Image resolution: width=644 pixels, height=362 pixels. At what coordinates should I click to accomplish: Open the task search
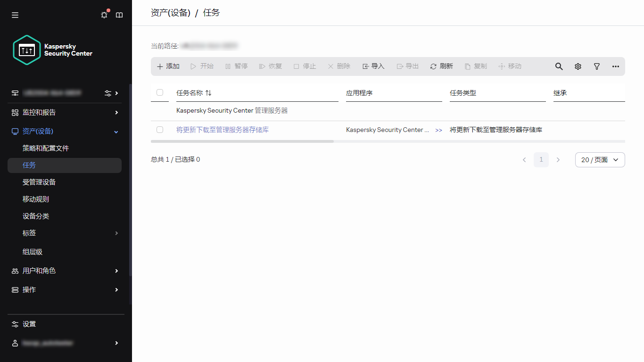coord(559,66)
